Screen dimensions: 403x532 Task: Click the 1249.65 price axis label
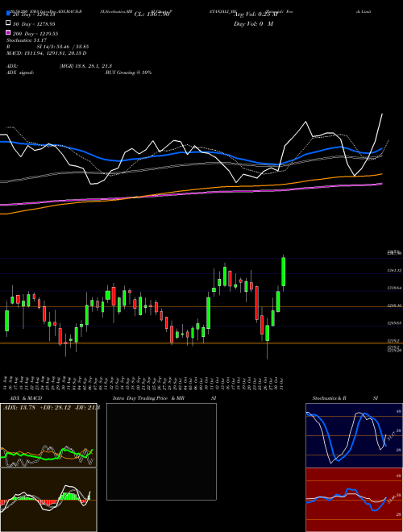(x=394, y=323)
